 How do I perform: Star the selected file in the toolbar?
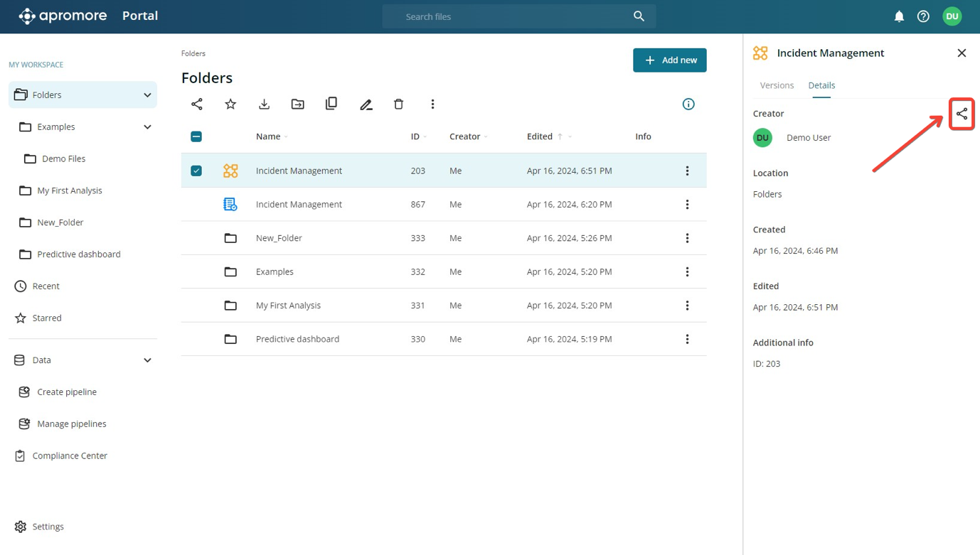(230, 104)
